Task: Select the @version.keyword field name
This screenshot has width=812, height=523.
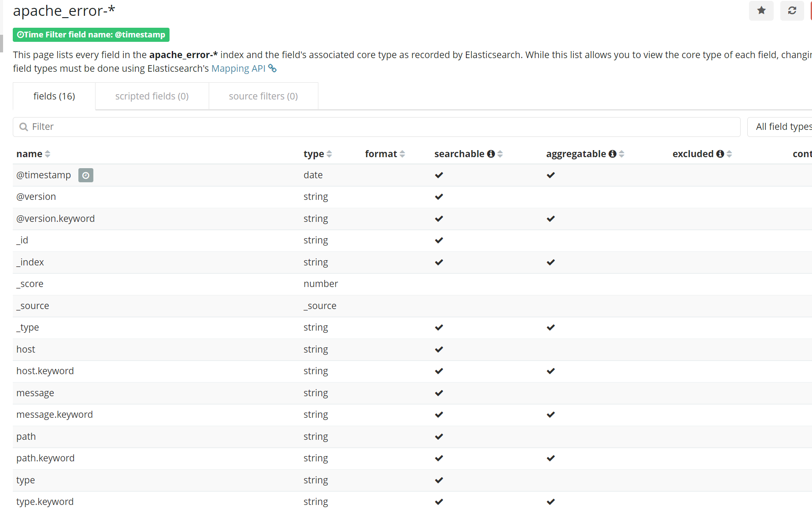Action: pyautogui.click(x=55, y=219)
